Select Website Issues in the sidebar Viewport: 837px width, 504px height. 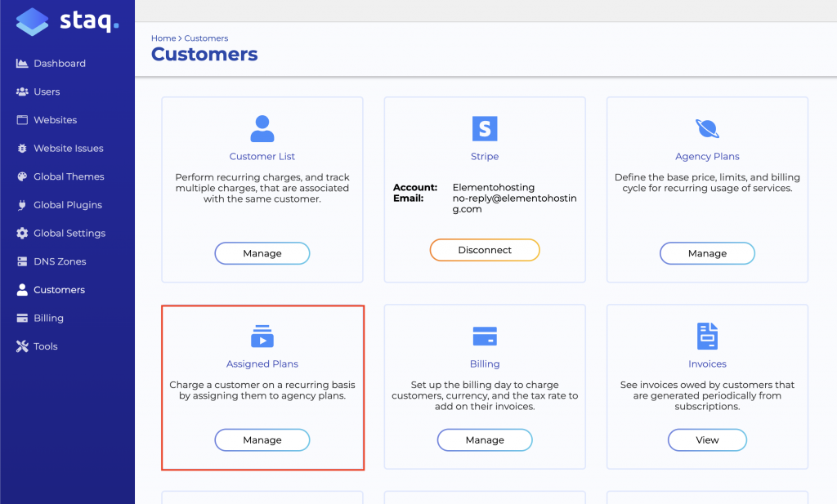[68, 149]
